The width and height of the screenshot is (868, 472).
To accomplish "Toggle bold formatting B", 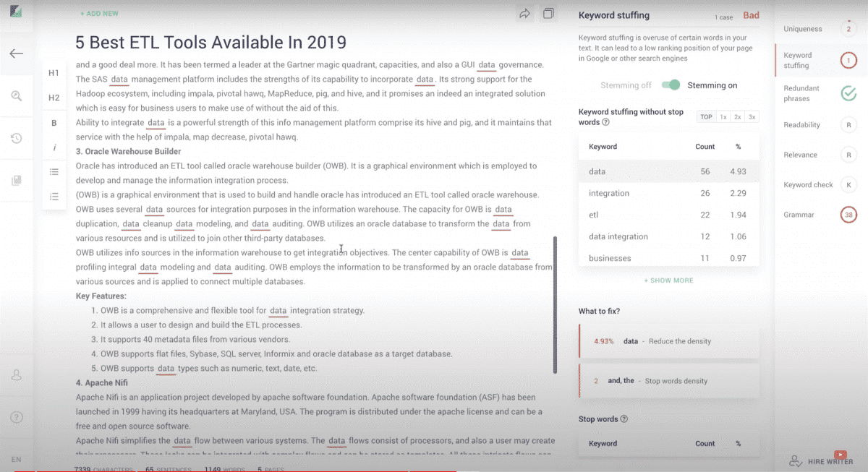I will pyautogui.click(x=54, y=123).
